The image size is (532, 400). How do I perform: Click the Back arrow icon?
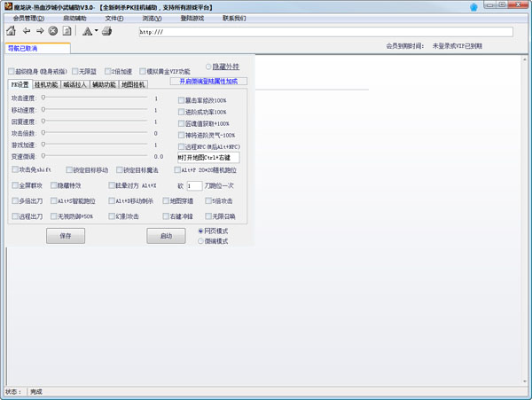point(26,31)
